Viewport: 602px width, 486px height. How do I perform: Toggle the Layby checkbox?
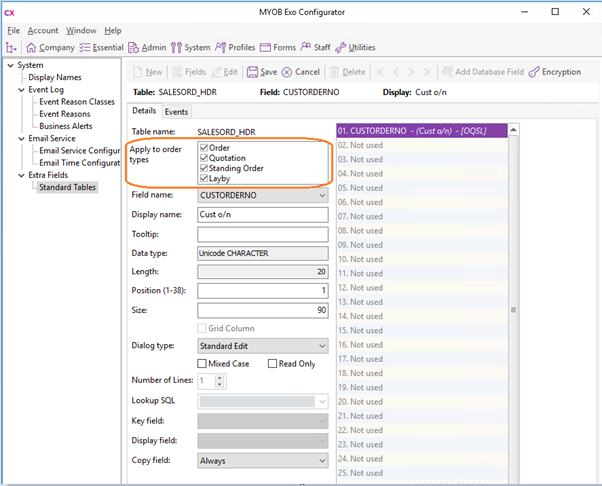204,178
